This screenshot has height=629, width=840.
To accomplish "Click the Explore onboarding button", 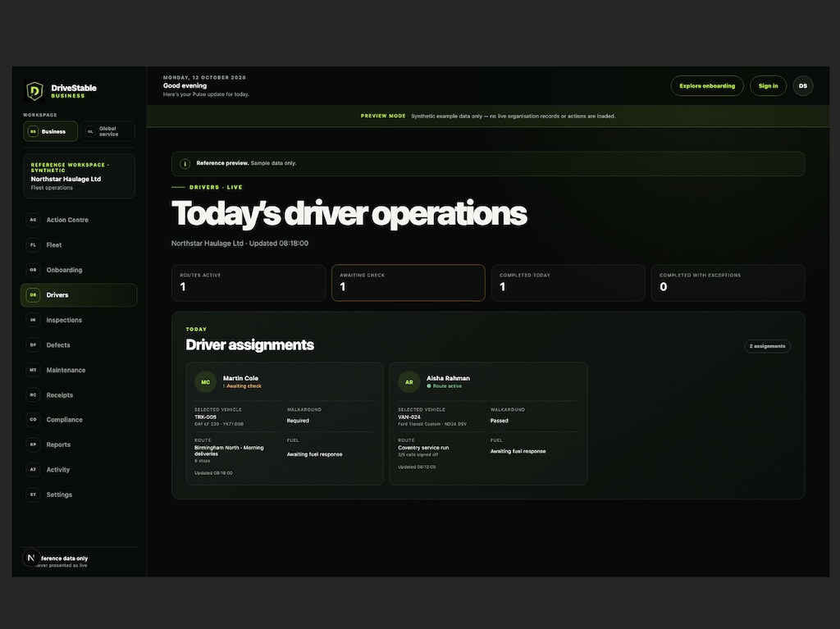I will [707, 86].
